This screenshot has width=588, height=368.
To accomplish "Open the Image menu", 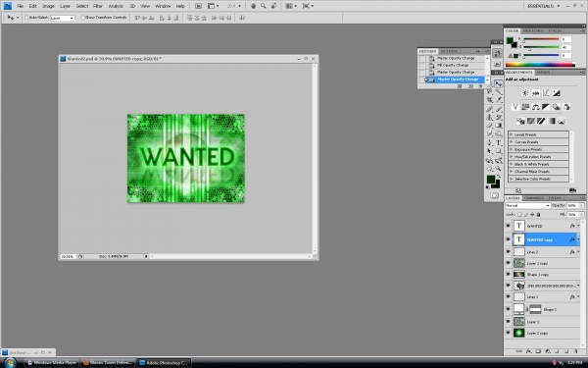I will (48, 6).
